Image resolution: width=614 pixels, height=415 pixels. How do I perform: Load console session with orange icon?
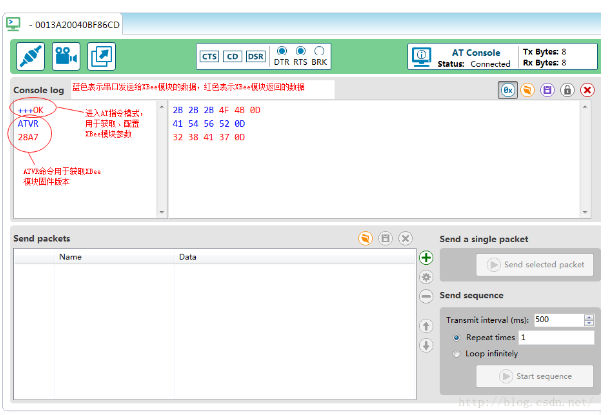coord(527,90)
